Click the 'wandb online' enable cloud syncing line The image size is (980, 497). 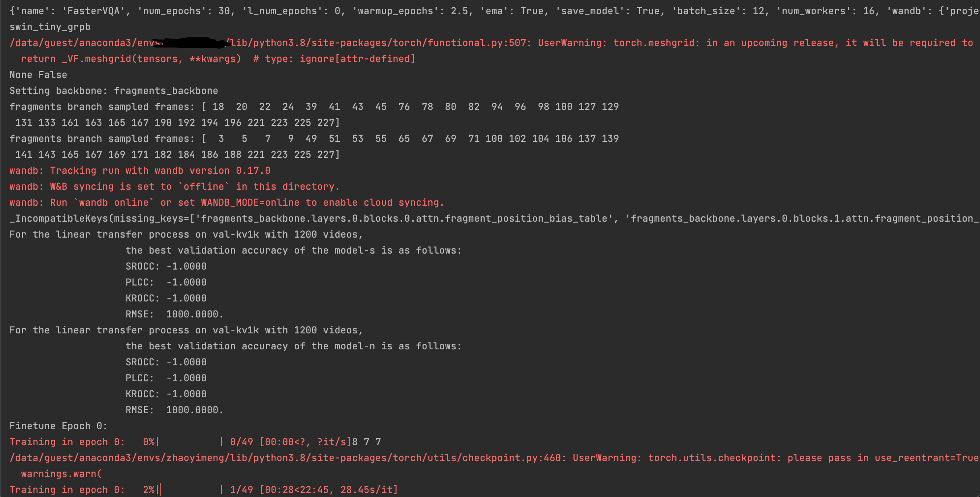[x=227, y=203]
